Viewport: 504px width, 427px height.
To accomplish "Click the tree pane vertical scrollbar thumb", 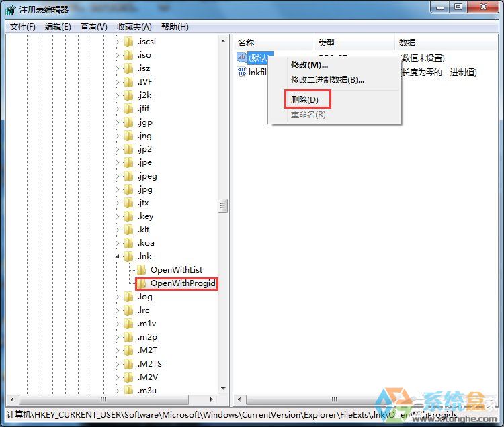I will click(223, 206).
